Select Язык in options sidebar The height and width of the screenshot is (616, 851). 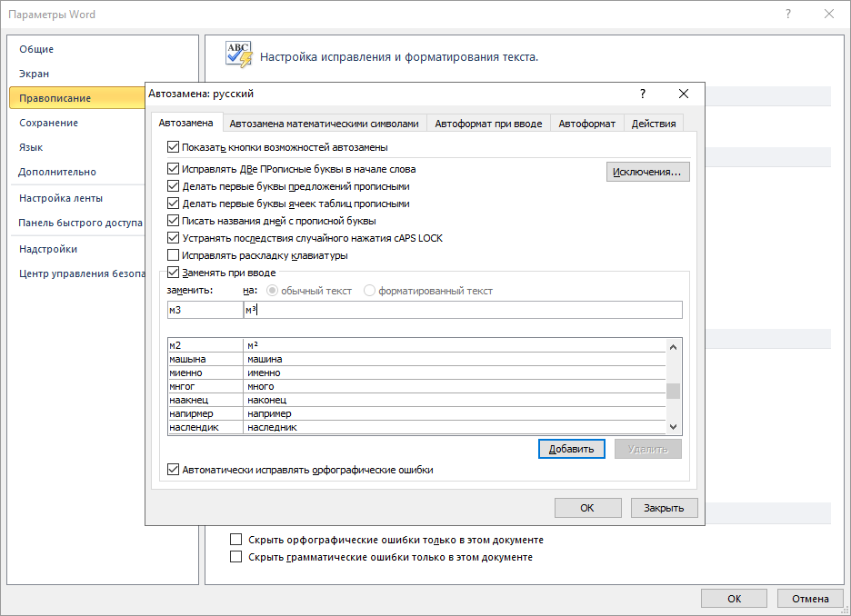31,147
